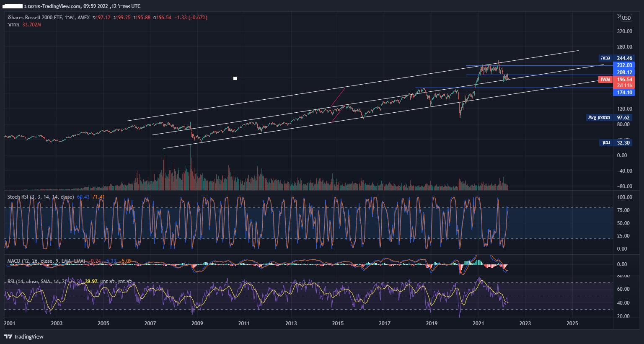Click the red IWM symbol tag

[605, 80]
